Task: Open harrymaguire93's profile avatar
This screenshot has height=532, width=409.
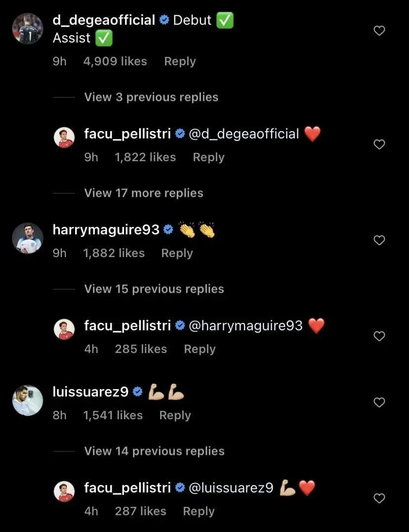Action: pos(28,238)
